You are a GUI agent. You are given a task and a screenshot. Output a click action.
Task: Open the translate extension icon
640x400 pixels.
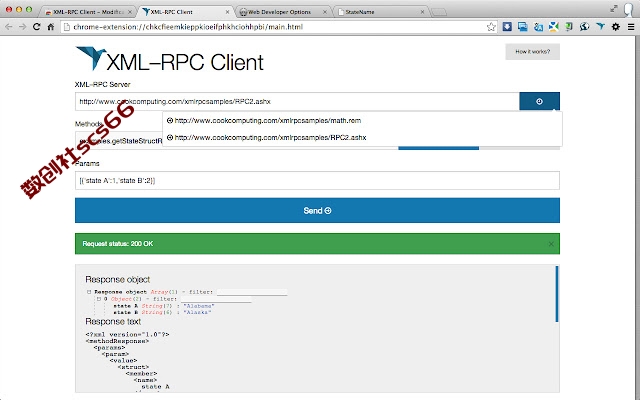tap(538, 27)
